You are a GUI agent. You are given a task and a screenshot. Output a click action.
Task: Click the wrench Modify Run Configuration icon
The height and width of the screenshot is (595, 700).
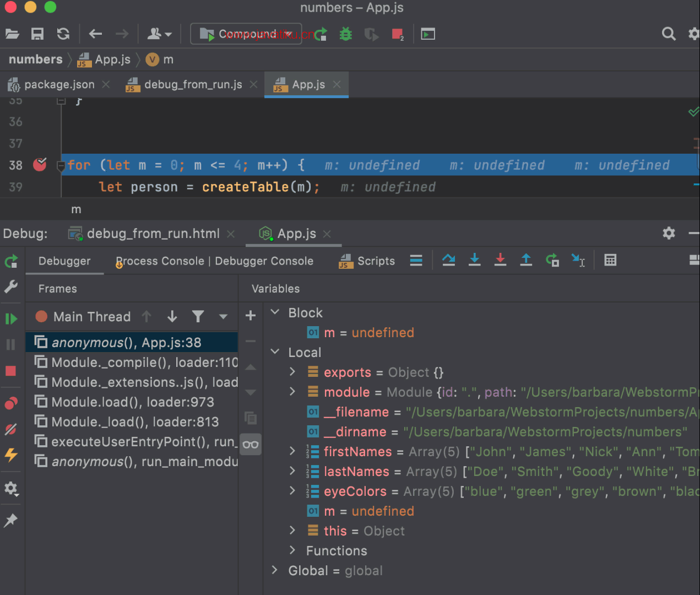point(11,286)
